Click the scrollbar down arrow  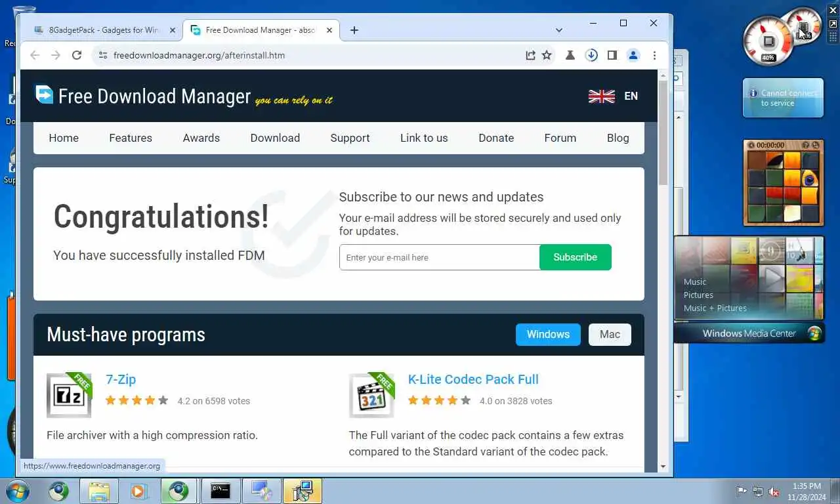point(663,467)
